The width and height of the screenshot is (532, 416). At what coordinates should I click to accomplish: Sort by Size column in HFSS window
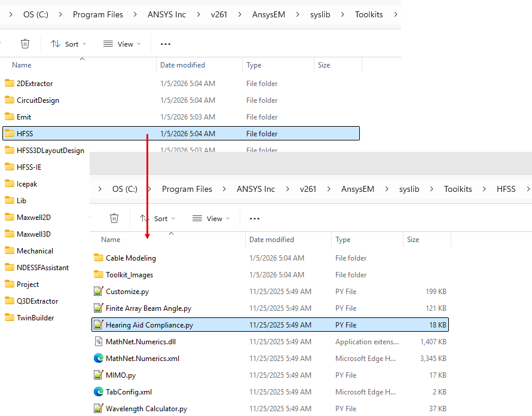pos(413,239)
